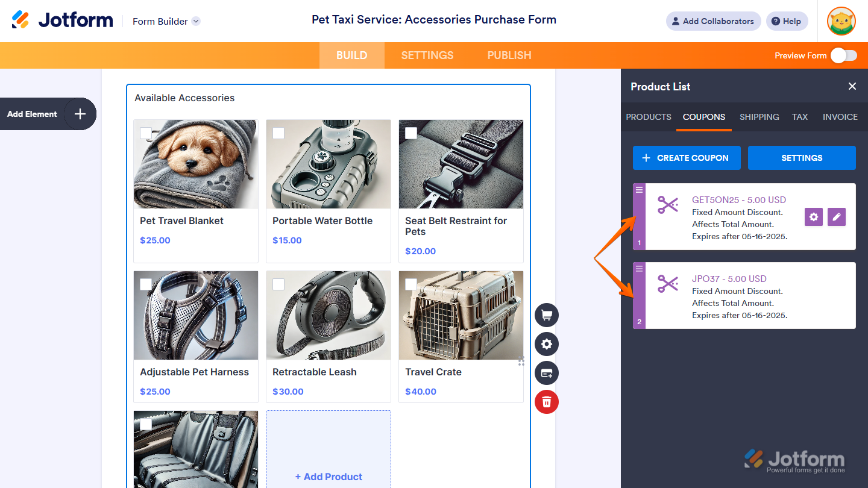
Task: Click the Retractable Leash product image
Action: coord(329,315)
